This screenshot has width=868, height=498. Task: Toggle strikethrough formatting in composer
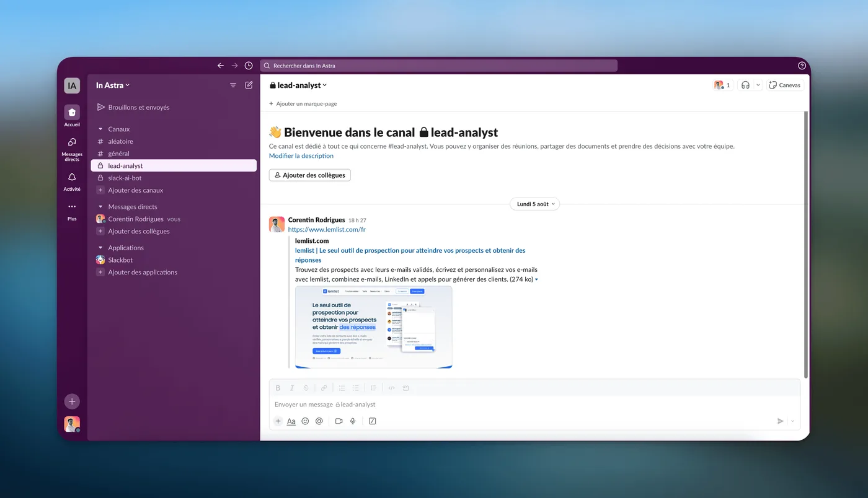pyautogui.click(x=306, y=388)
